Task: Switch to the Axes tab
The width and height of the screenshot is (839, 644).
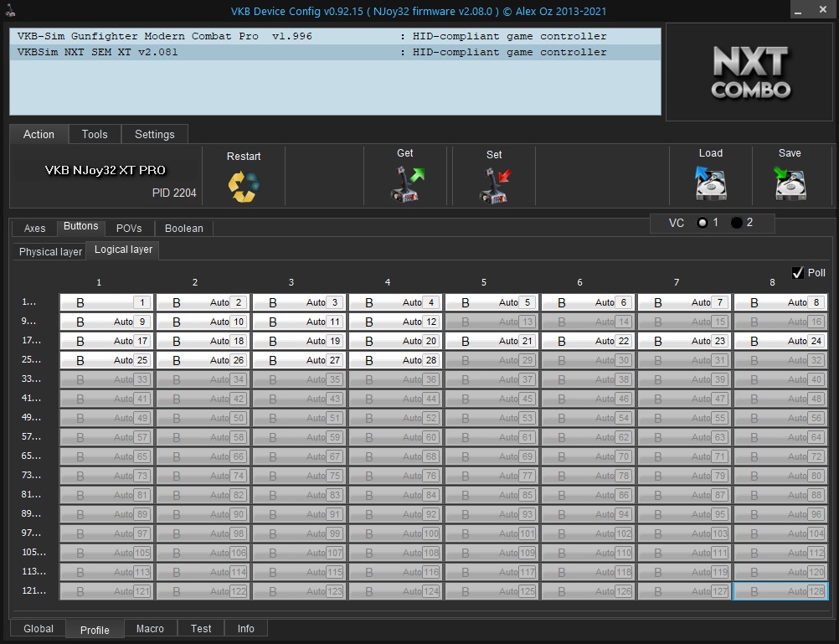Action: click(35, 229)
